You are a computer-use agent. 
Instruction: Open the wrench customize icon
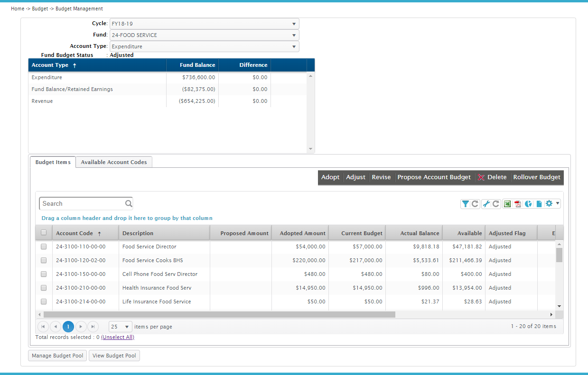coord(486,204)
